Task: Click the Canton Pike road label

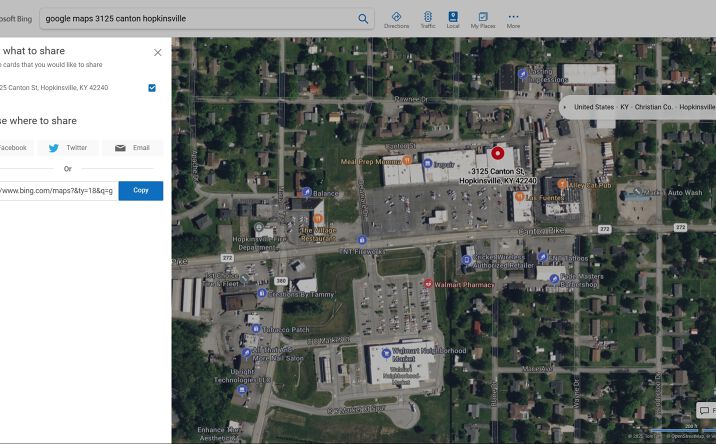Action: coord(542,231)
